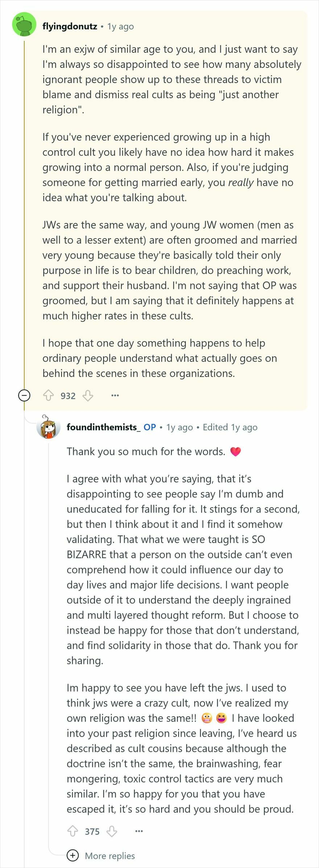Open the overflow menu on flyingdonutz's comment
Viewport: 319px width, 868px height.
115,396
